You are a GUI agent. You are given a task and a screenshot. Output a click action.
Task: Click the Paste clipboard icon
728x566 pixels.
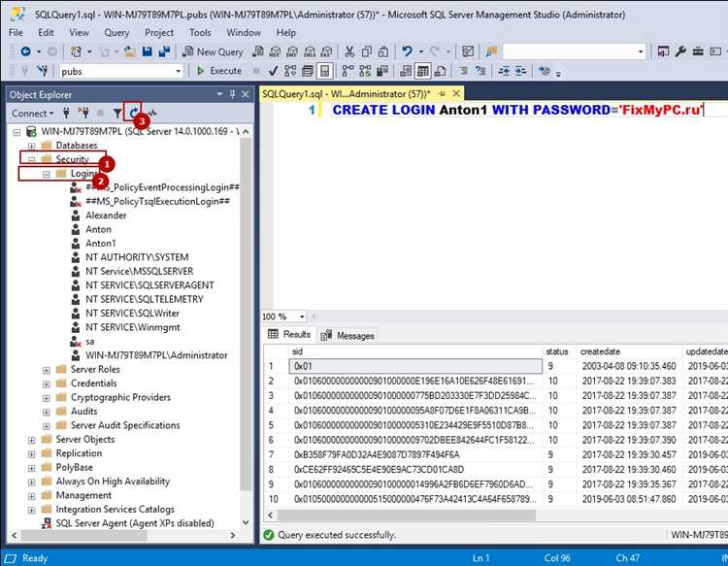383,51
